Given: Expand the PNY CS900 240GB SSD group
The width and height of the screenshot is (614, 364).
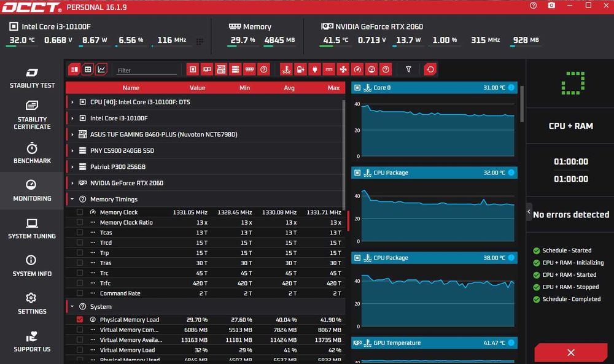Looking at the screenshot, I should pyautogui.click(x=72, y=150).
